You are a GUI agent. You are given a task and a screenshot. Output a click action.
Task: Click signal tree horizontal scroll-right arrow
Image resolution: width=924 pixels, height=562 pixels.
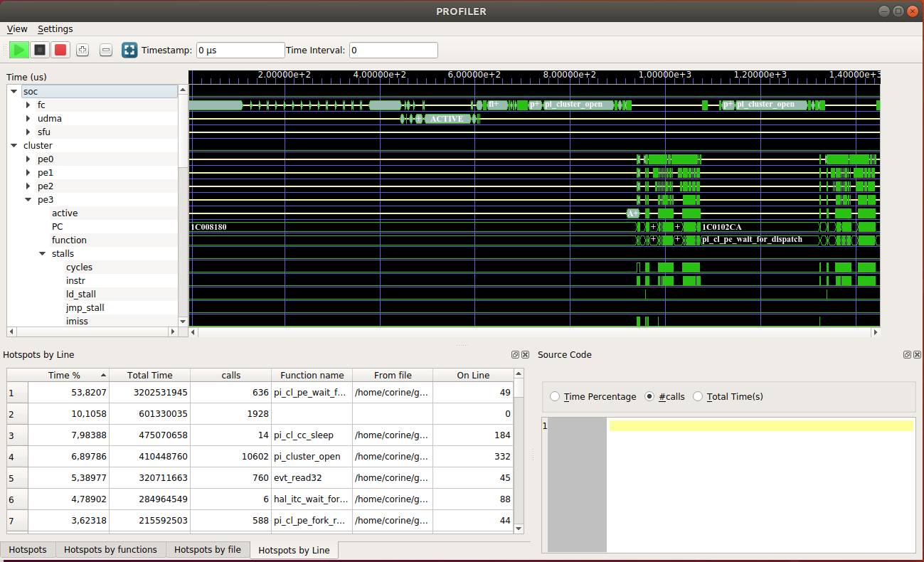click(172, 332)
